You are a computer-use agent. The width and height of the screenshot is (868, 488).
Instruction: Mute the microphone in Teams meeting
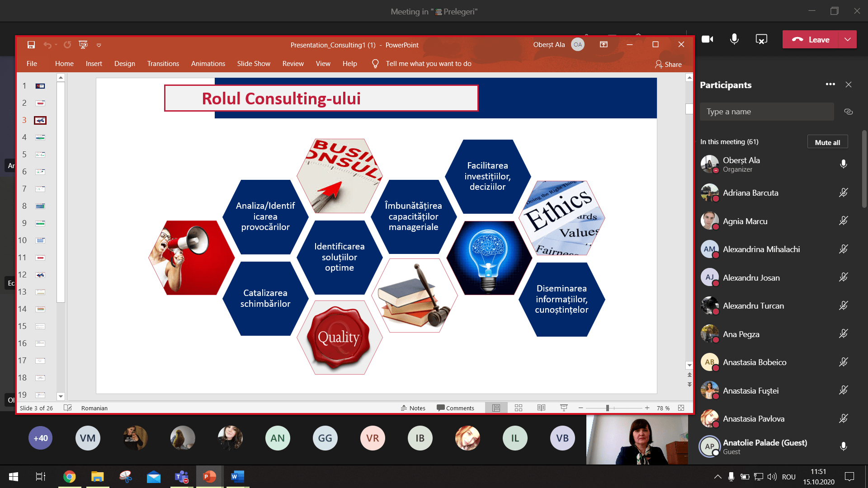tap(735, 39)
